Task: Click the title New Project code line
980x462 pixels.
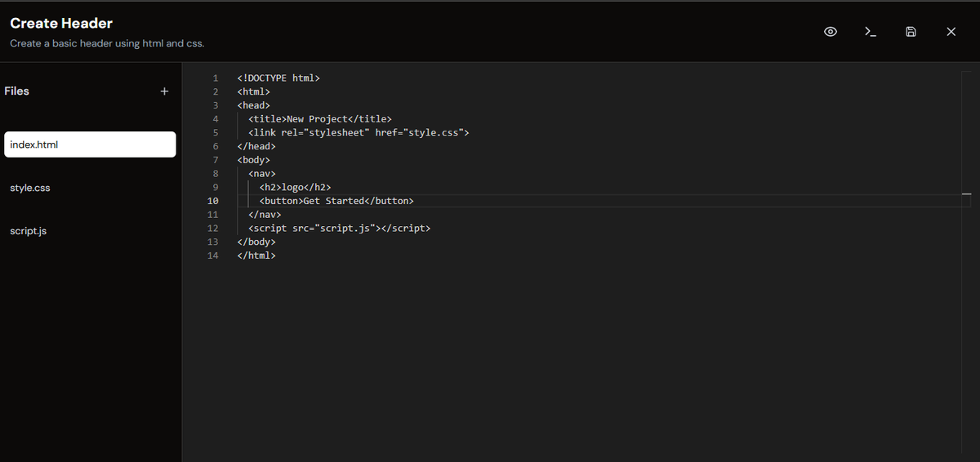Action: (x=320, y=119)
